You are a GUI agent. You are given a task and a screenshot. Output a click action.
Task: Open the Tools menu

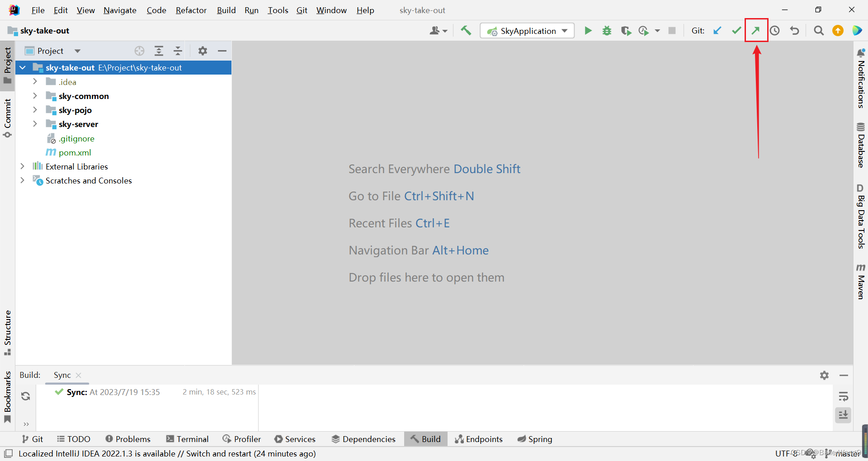[278, 10]
